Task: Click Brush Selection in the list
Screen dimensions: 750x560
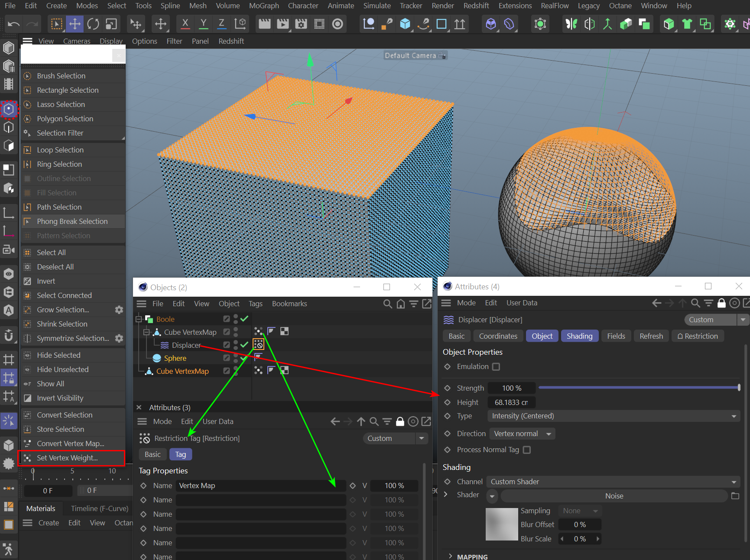Action: (x=73, y=76)
